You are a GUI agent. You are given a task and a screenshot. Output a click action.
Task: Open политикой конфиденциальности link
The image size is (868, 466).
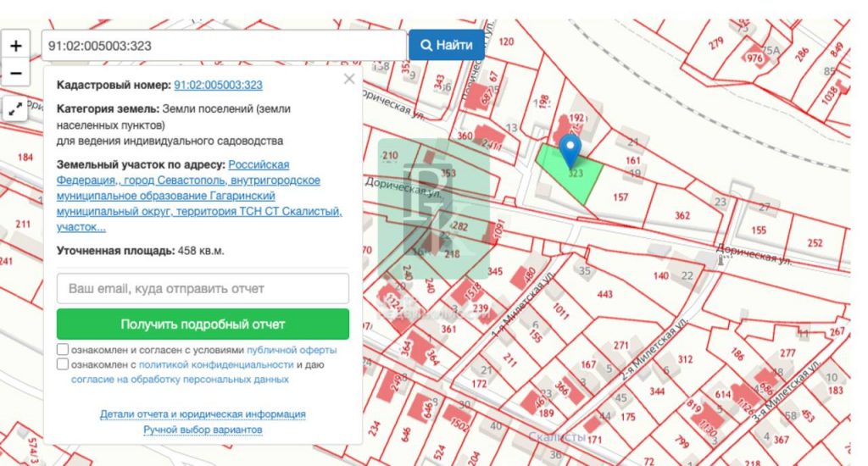[x=216, y=364]
